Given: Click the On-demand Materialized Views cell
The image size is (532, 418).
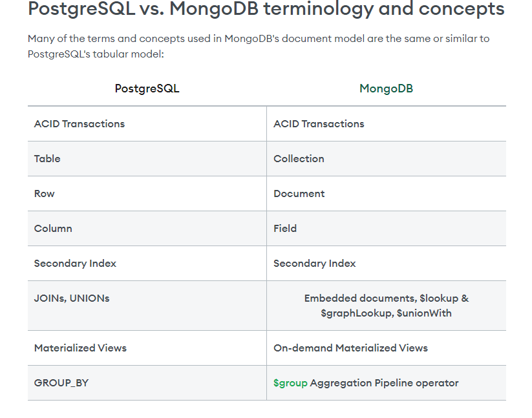Looking at the screenshot, I should 350,348.
